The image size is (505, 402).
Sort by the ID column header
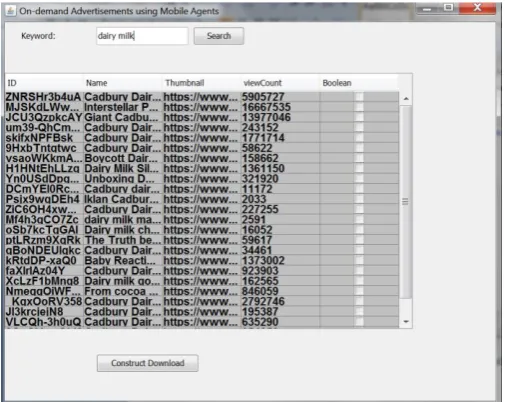44,83
